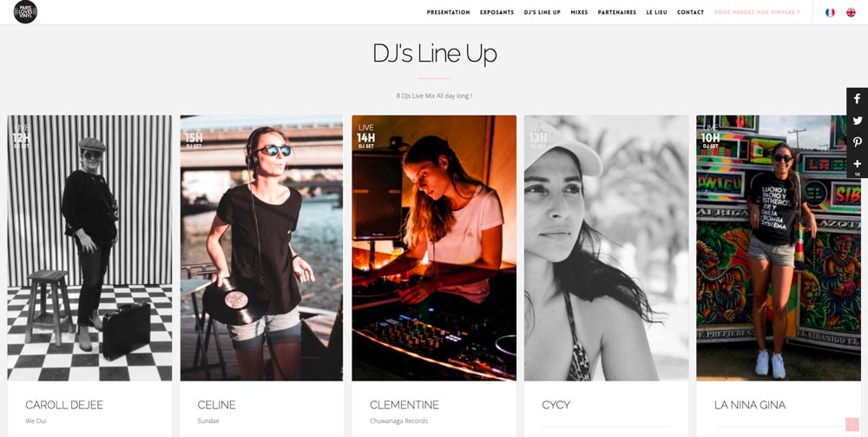Image resolution: width=868 pixels, height=437 pixels.
Task: Click the Paris Loves Vinyl logo
Action: (25, 11)
